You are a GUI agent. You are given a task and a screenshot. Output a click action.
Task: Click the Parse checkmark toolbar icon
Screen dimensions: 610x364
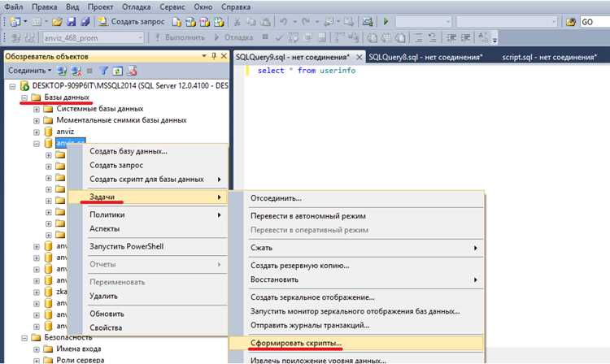279,37
